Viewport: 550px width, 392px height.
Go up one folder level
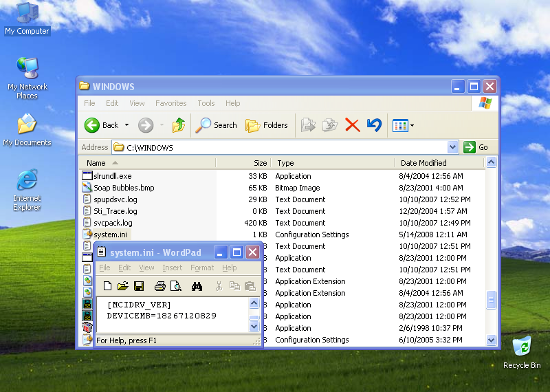coord(179,125)
